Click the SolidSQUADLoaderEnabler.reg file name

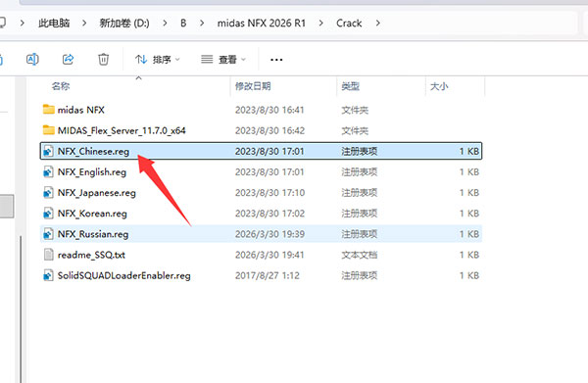tap(124, 275)
